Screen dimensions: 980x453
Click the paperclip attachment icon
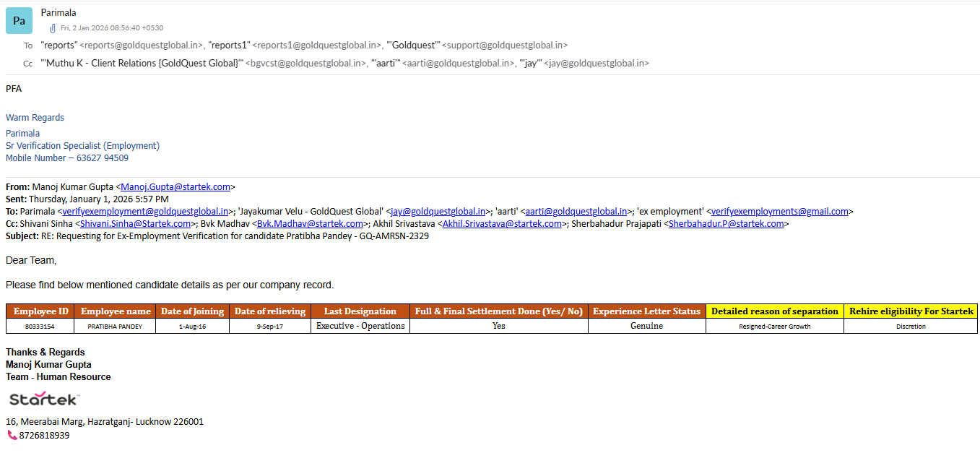pyautogui.click(x=52, y=28)
